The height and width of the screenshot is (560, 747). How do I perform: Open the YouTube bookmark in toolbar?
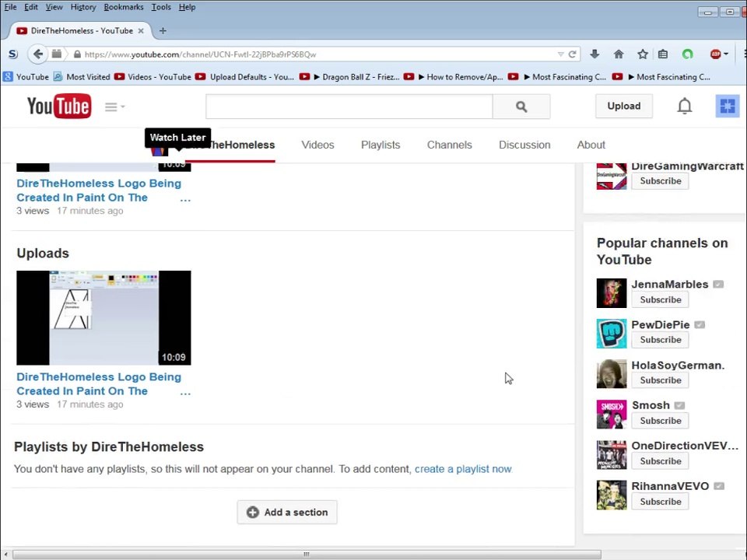pyautogui.click(x=26, y=77)
